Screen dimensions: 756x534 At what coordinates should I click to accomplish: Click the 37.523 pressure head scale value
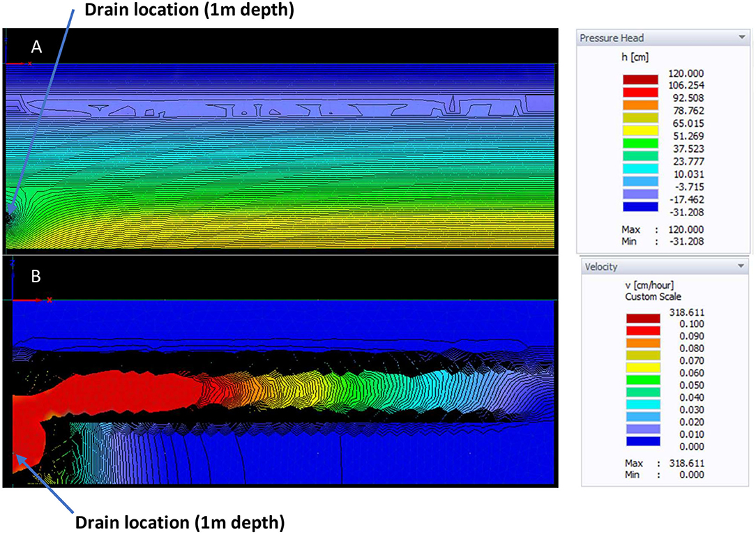[688, 149]
